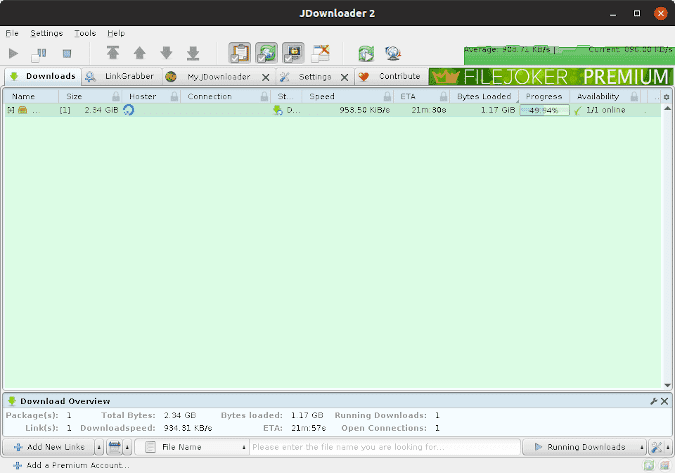Open table column settings gear

click(666, 97)
